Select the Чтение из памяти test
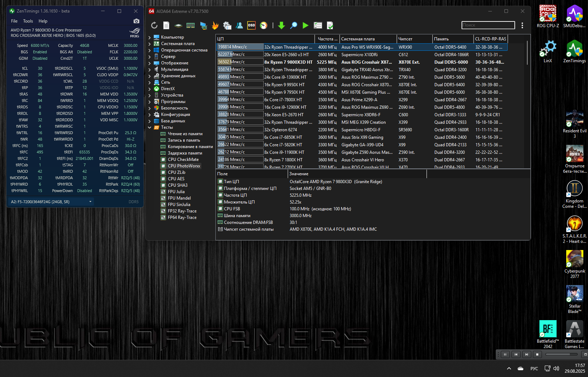This screenshot has width=588, height=377. (x=185, y=134)
